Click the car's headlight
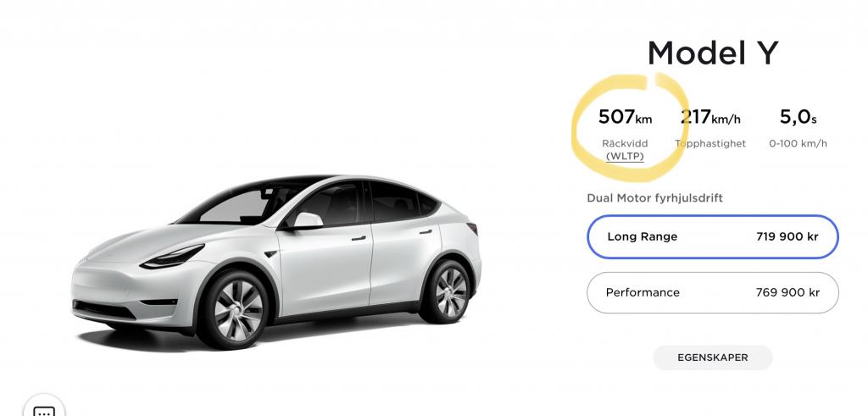868x416 pixels. pos(172,258)
